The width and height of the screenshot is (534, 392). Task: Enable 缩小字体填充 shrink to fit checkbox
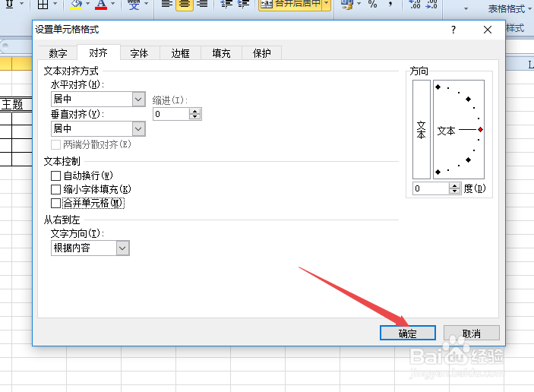click(56, 189)
